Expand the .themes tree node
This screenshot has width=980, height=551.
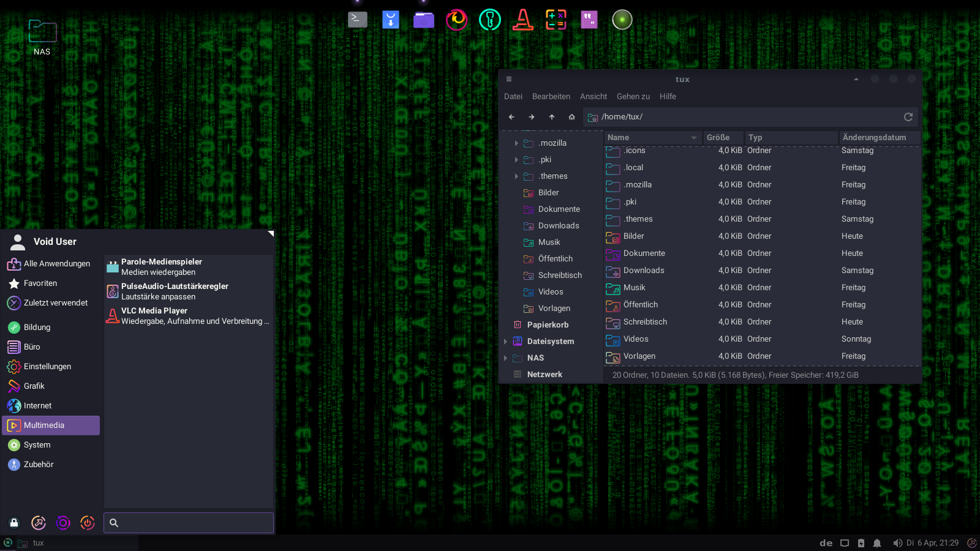[x=516, y=176]
